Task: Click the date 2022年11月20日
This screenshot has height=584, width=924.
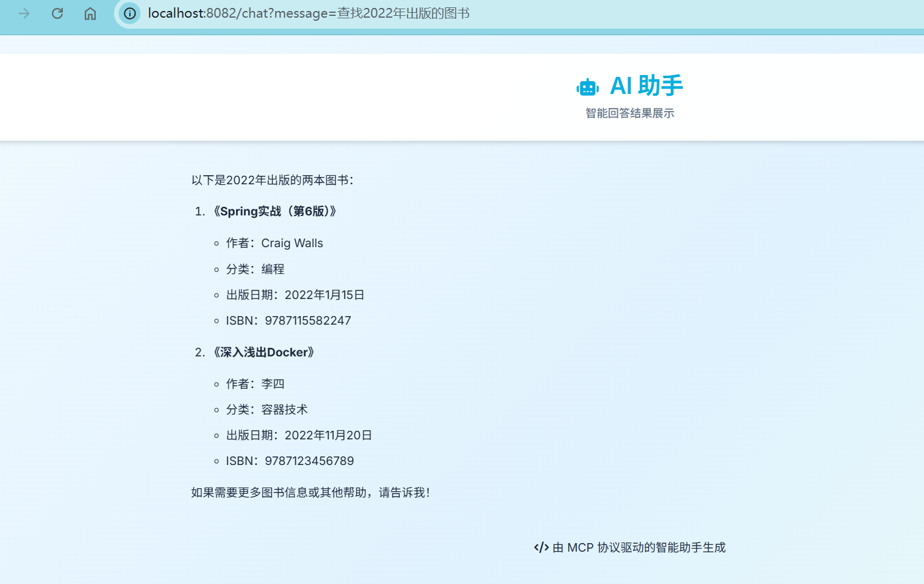Action: pos(328,435)
